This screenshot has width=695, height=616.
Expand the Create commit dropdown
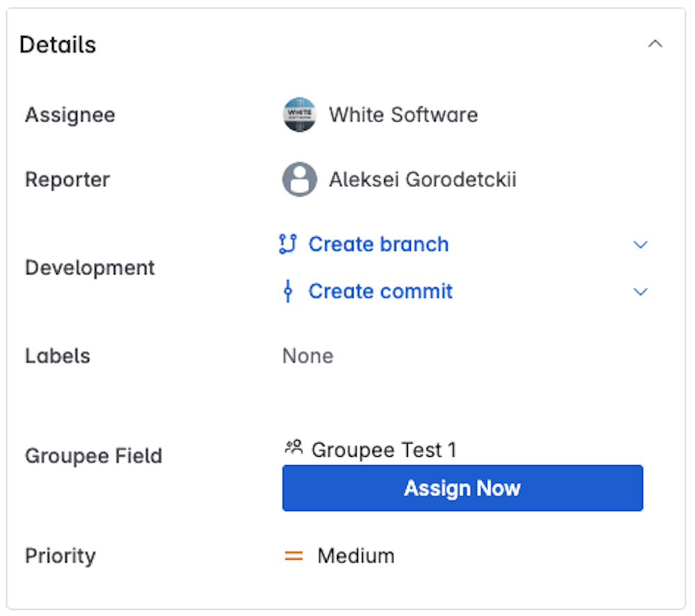pos(640,291)
